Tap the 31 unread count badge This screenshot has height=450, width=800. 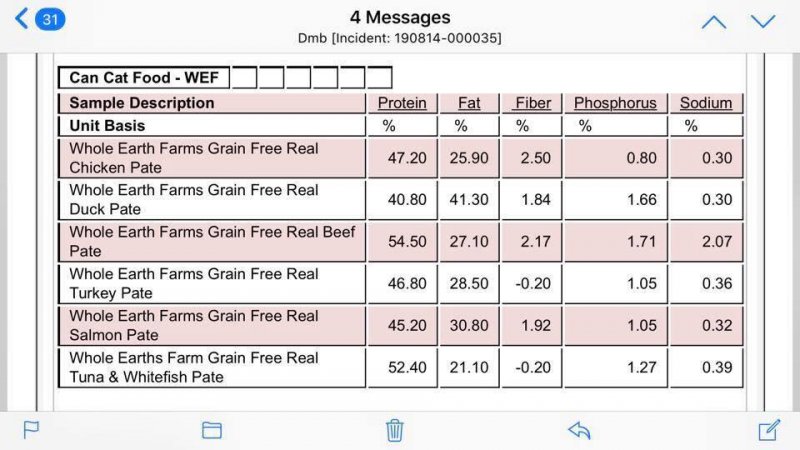coord(49,19)
